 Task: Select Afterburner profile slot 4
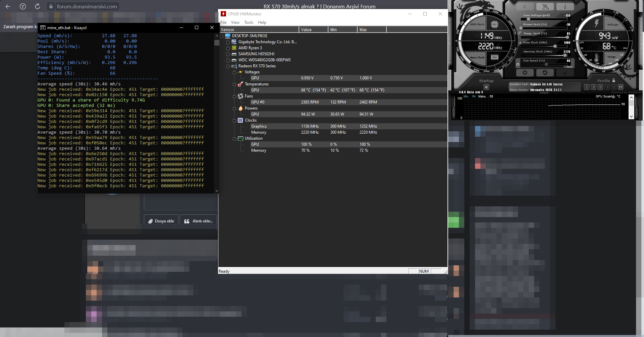607,87
